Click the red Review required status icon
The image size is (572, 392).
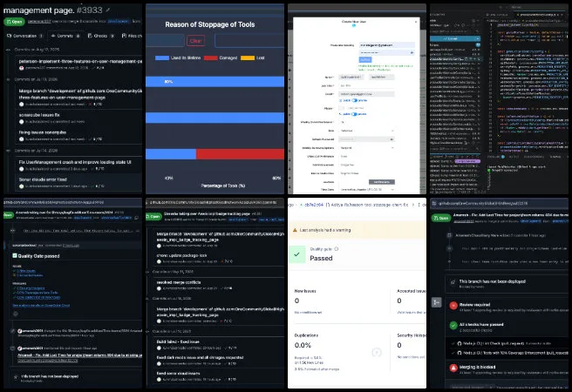coord(453,306)
